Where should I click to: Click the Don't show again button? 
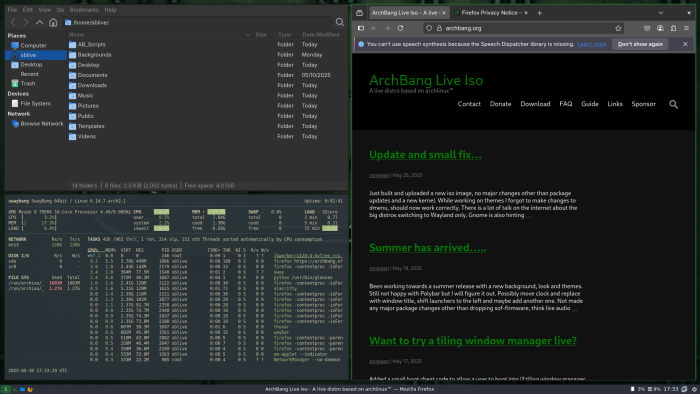[640, 44]
